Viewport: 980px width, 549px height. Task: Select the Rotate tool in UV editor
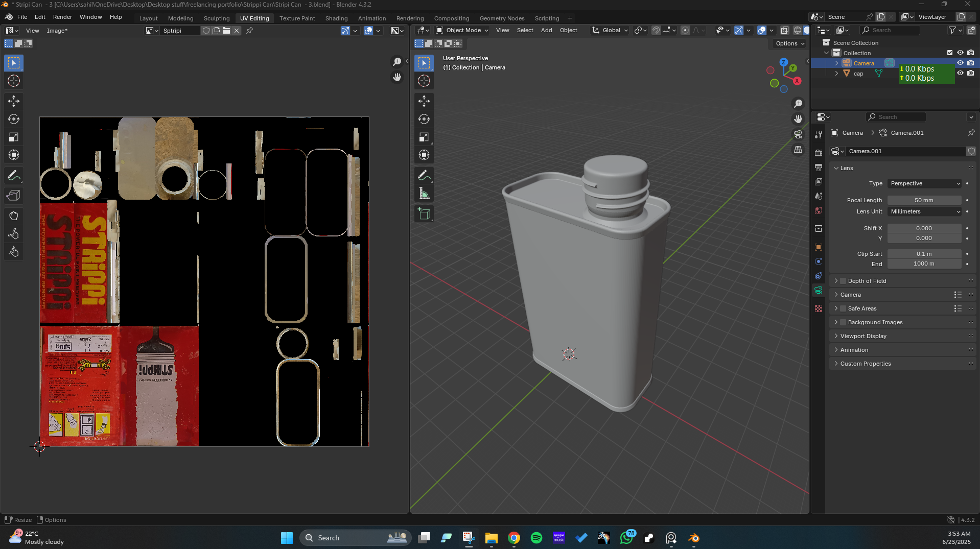click(x=14, y=119)
